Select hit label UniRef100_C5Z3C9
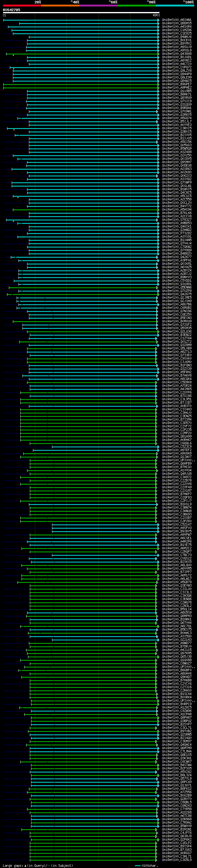Screen dimensions: 197x868 click(x=176, y=447)
